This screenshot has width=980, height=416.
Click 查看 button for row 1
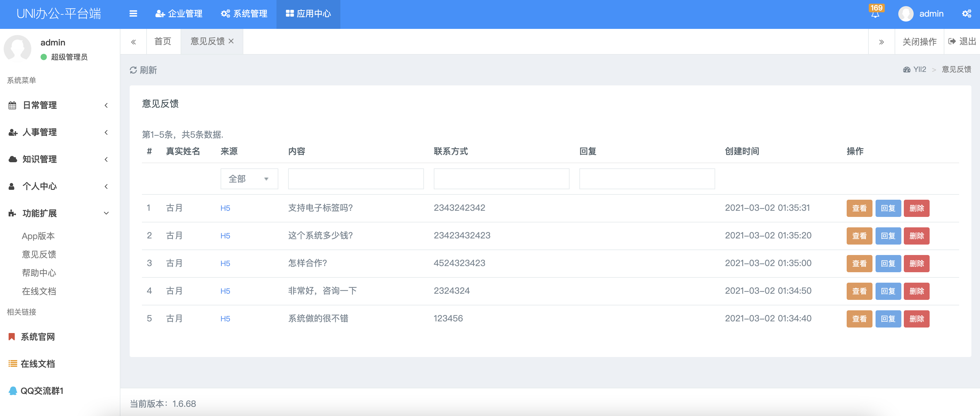coord(859,208)
